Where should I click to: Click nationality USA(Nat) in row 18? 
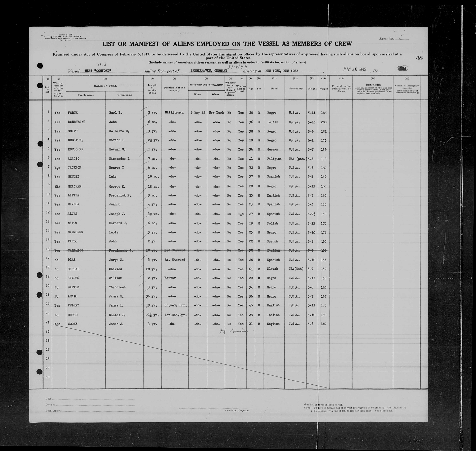tap(296, 269)
